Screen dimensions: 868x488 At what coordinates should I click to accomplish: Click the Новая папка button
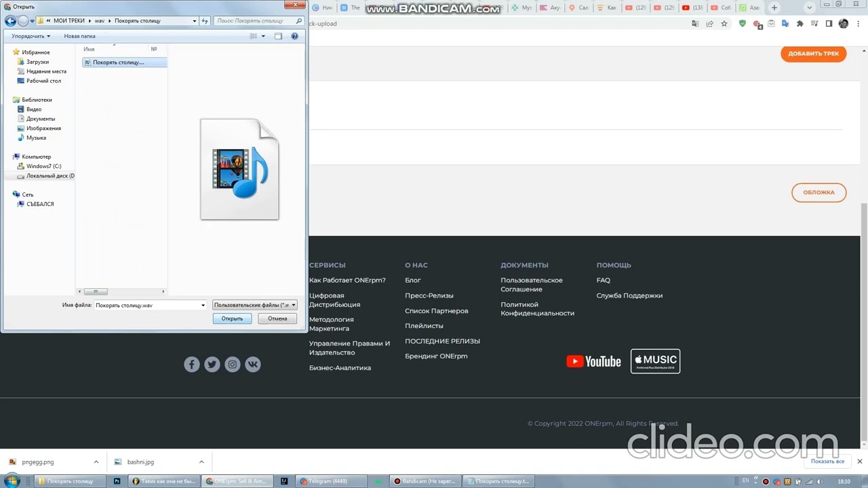(x=79, y=36)
